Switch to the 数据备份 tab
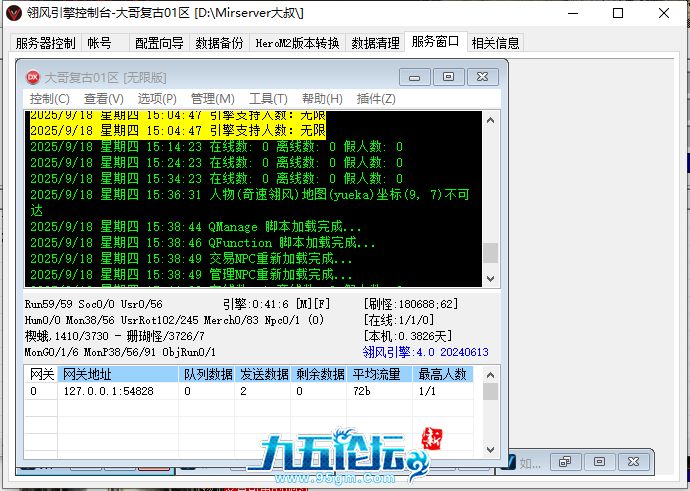This screenshot has height=491, width=690. click(x=219, y=43)
